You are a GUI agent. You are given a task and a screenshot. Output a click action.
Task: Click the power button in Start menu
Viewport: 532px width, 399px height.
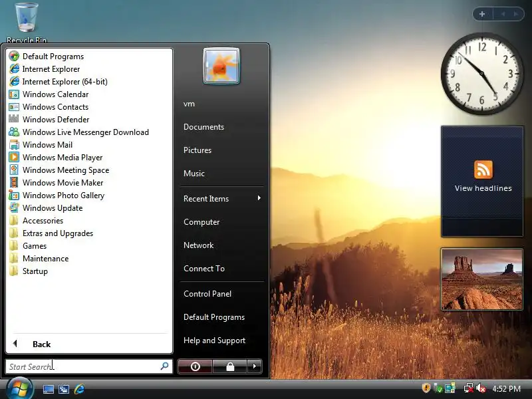point(195,366)
